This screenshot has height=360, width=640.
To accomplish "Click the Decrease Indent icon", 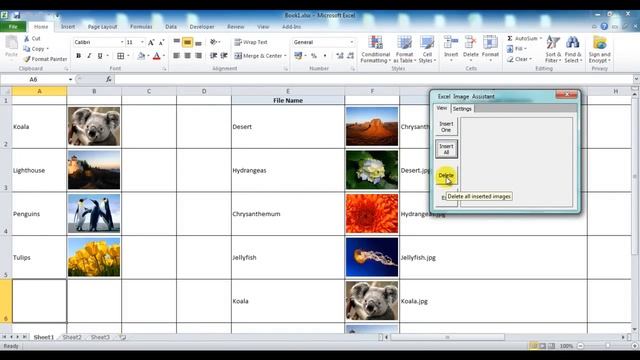I will coord(213,56).
